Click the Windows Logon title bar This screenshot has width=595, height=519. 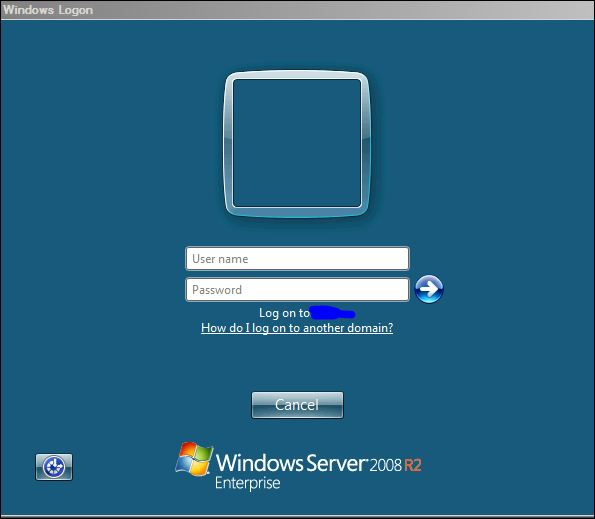[298, 10]
